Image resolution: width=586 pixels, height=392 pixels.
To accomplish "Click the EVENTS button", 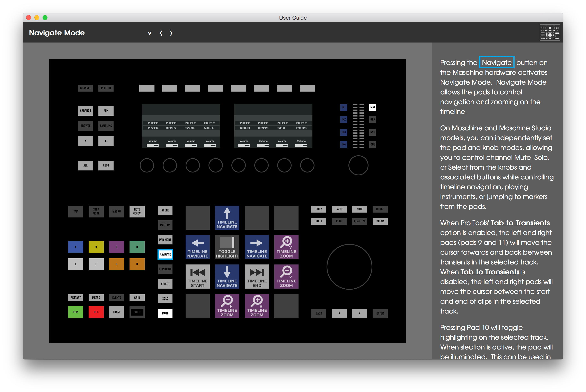I will [117, 298].
